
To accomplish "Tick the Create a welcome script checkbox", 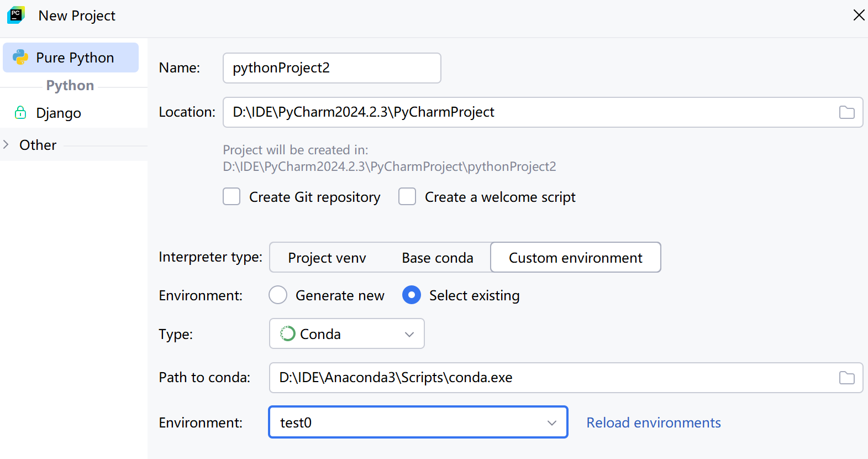I will tap(407, 197).
